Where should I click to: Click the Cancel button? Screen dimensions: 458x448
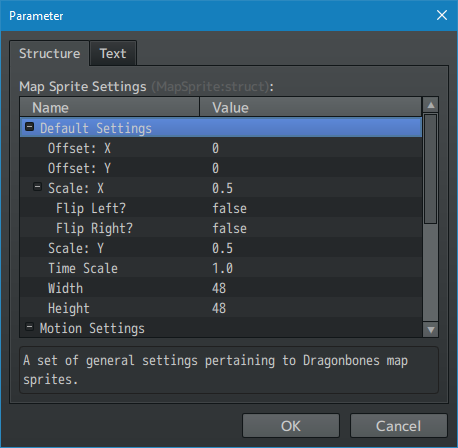(x=398, y=426)
